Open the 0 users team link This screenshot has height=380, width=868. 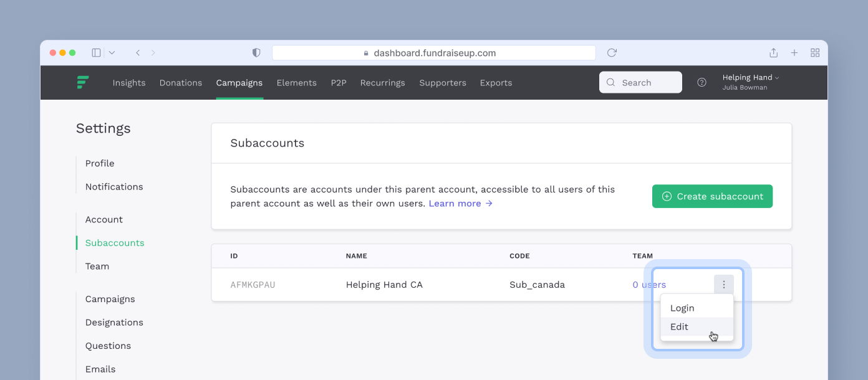tap(649, 285)
